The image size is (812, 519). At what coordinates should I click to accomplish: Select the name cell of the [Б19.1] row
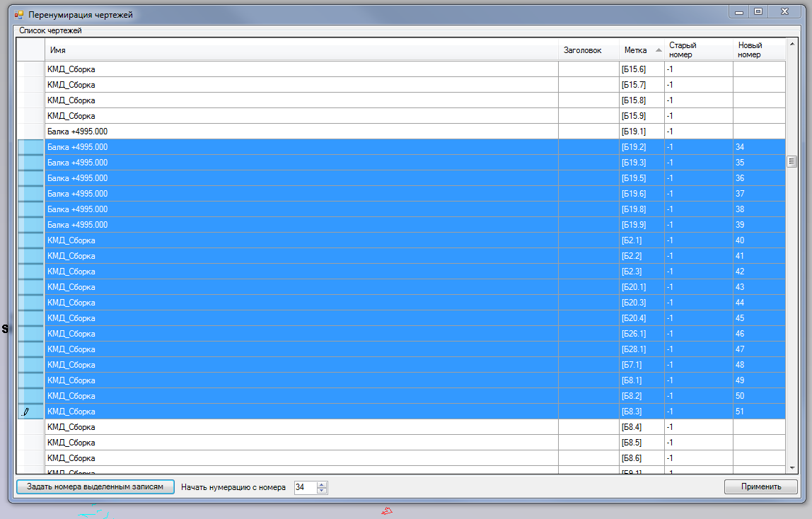tap(301, 132)
